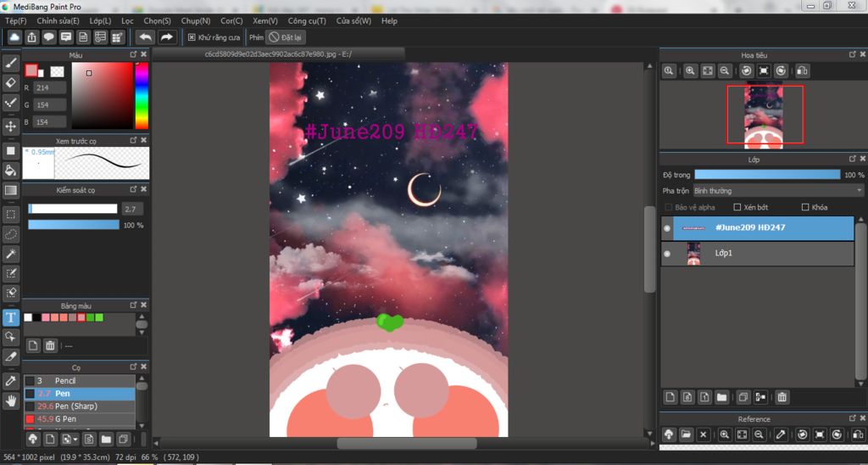
Task: Click the Đặt lại reset button
Action: click(x=285, y=37)
